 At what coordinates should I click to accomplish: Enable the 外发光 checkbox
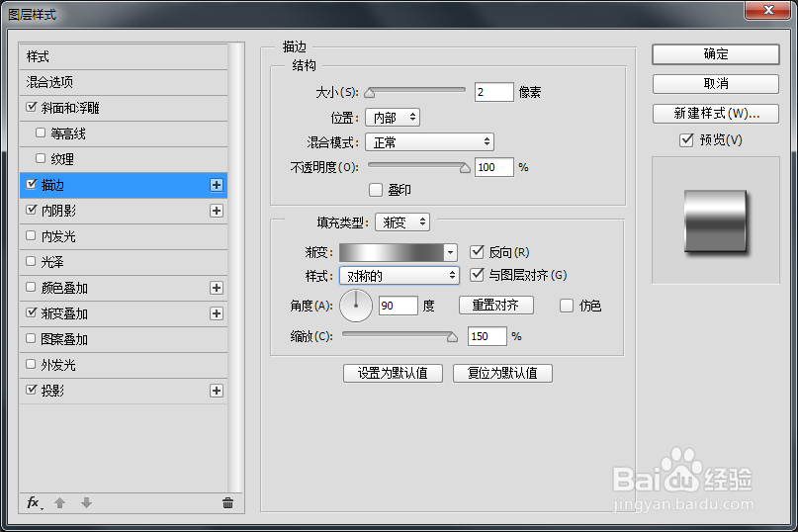pos(31,364)
